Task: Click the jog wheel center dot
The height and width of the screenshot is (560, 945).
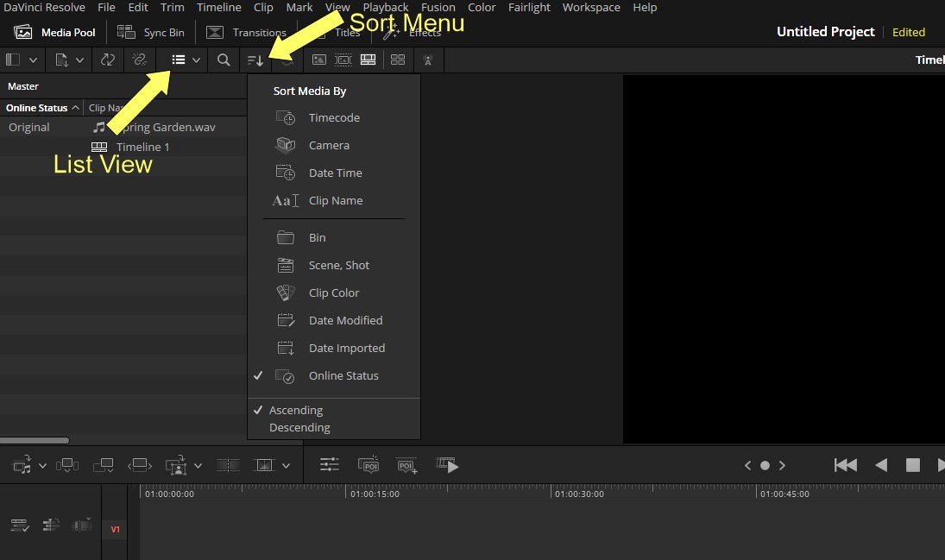Action: point(765,465)
